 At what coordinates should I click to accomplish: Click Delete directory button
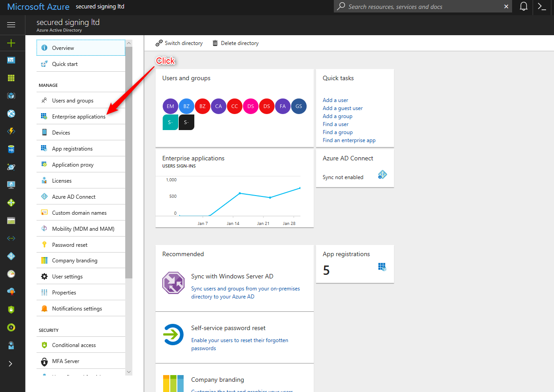pos(235,43)
